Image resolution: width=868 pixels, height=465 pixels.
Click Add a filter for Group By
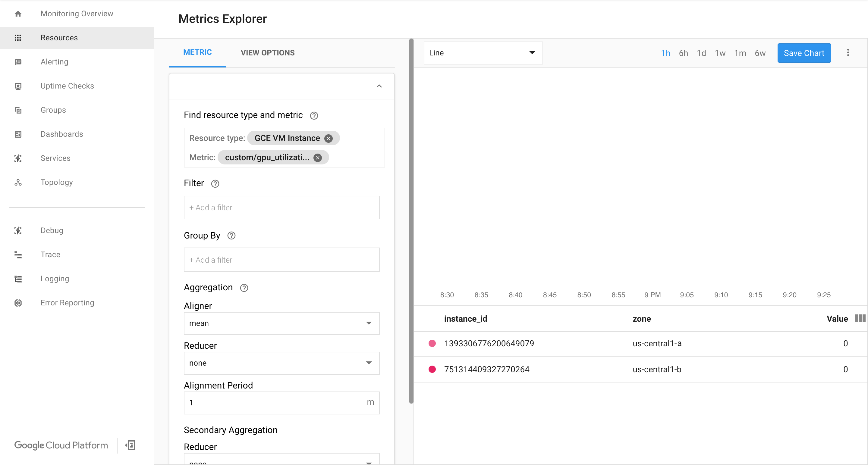coord(281,260)
